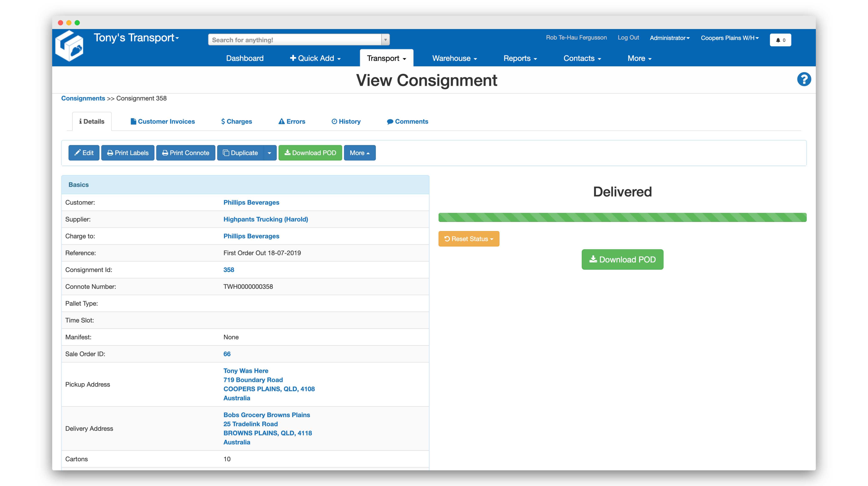The height and width of the screenshot is (486, 868).
Task: Open the Reset Status dropdown
Action: click(x=469, y=239)
